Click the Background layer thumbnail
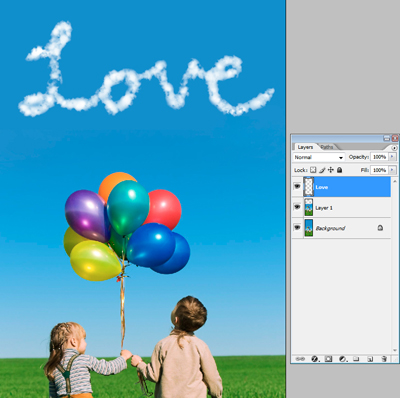400x398 pixels. click(x=309, y=228)
